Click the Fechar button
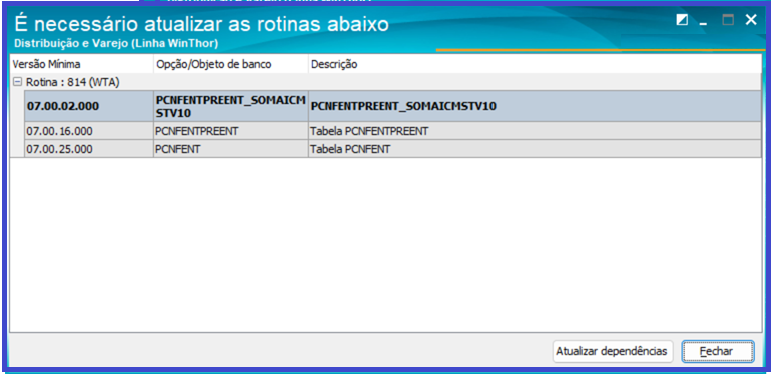771x374 pixels. tap(717, 351)
